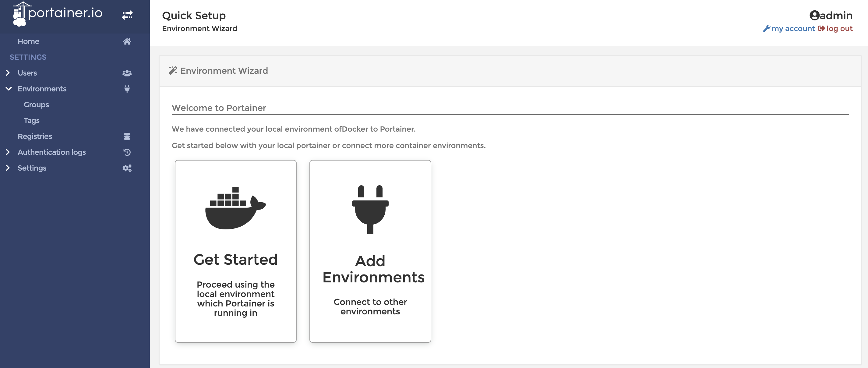Click the Settings gears icon

coord(127,168)
